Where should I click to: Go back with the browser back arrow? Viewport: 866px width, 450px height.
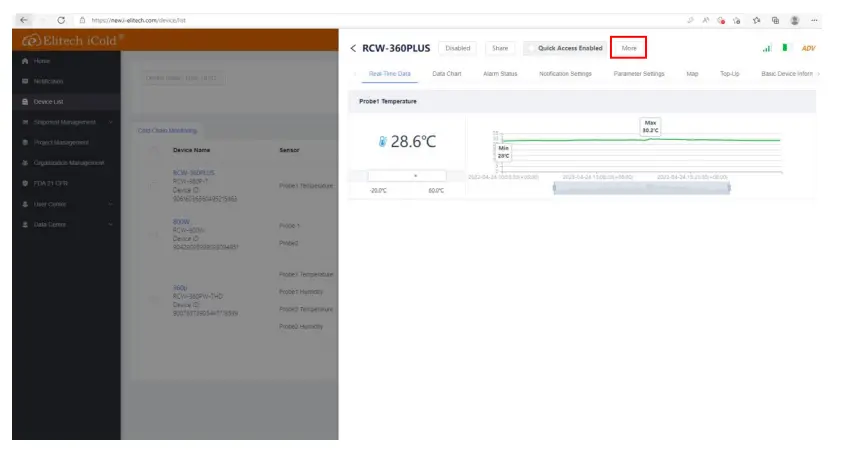pyautogui.click(x=23, y=20)
